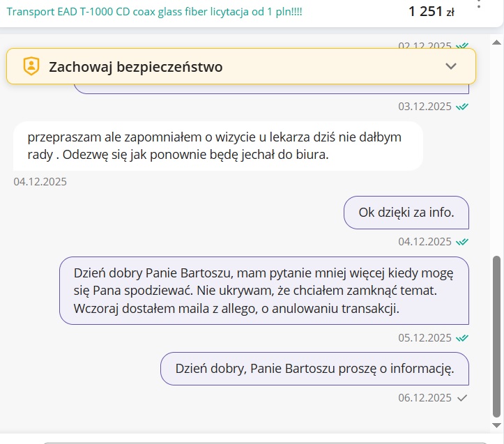Screen dimensions: 504x444
Task: Click the single check mark beside 06.12.2025
Action: coord(461,398)
